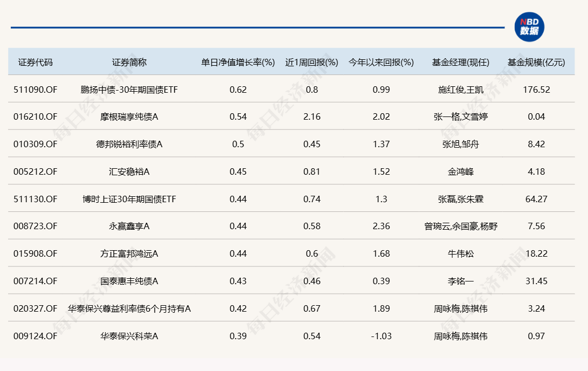Select daily growth value 0.39
This screenshot has width=588, height=371.
pos(238,336)
